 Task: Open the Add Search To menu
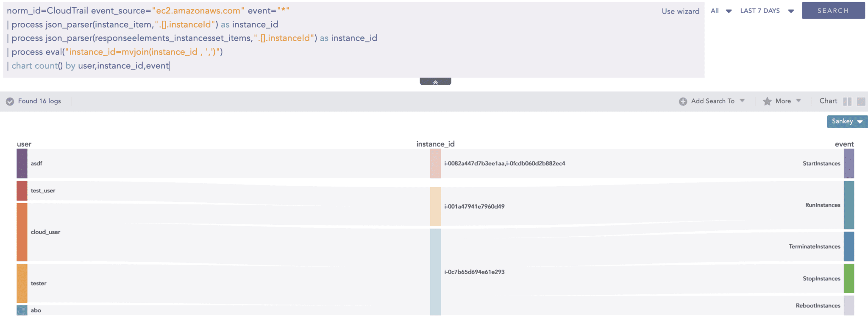coord(717,101)
